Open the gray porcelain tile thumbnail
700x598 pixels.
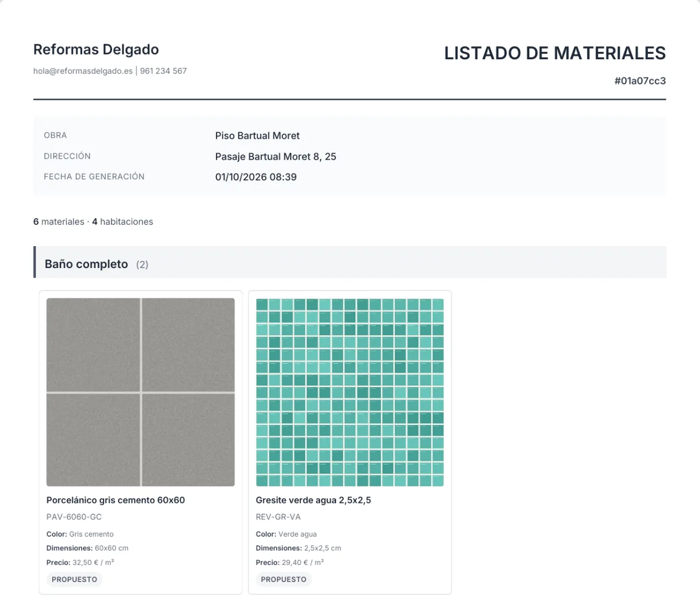coord(140,392)
